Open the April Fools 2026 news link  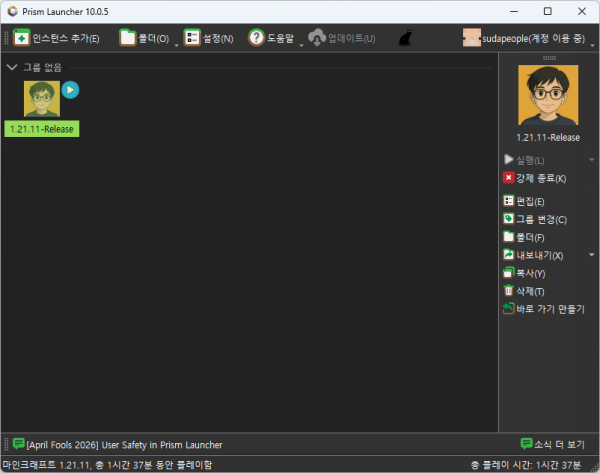(117, 445)
